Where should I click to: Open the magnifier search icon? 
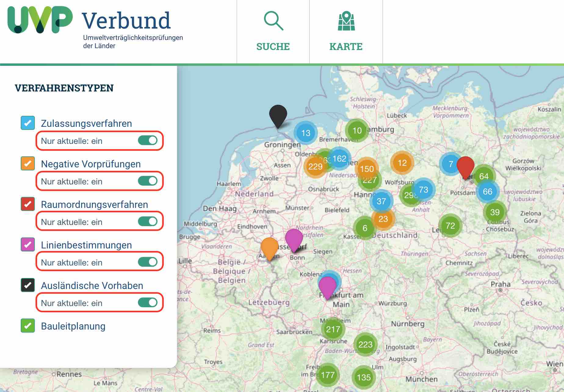coord(273,21)
